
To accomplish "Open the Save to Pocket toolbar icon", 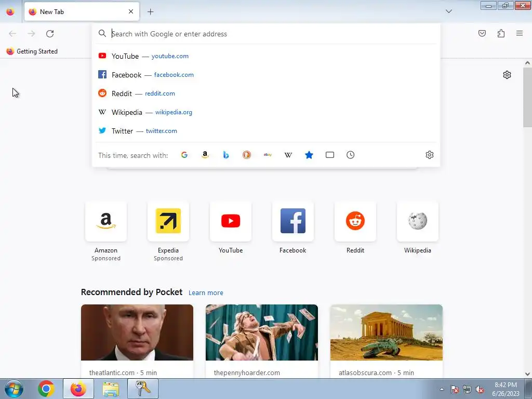I will click(x=482, y=33).
